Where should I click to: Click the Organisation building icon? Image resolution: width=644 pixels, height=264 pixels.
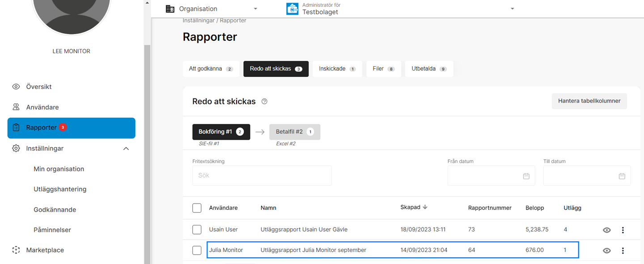(169, 9)
